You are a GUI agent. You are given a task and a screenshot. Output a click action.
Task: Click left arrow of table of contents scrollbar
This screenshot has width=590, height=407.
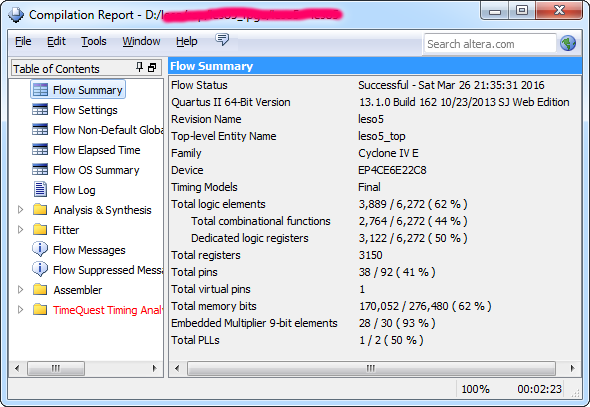click(17, 368)
